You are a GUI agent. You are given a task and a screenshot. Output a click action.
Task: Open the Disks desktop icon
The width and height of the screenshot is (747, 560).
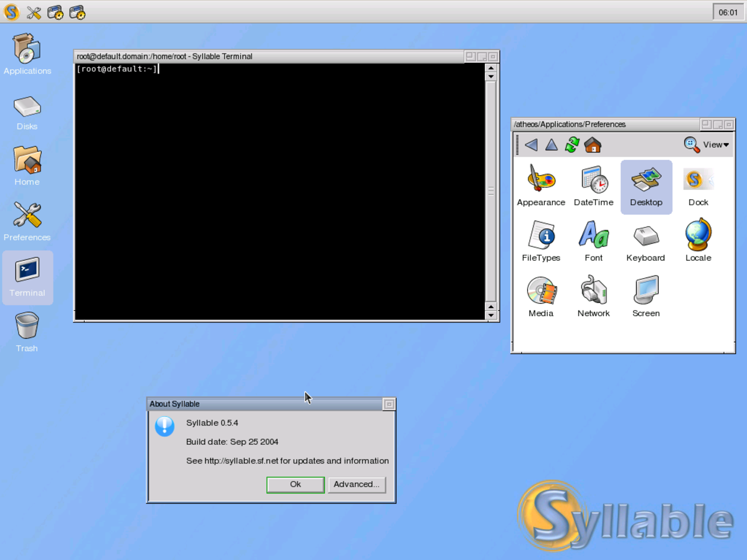coord(27,113)
